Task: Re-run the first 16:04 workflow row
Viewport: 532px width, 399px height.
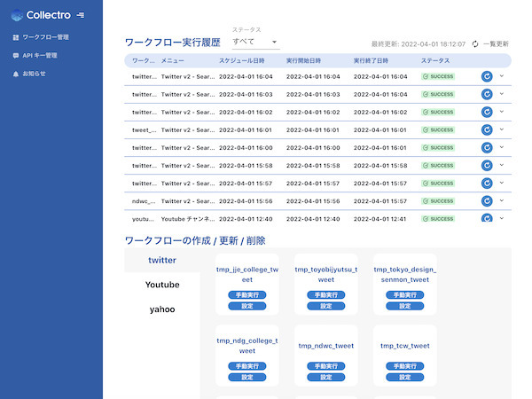Action: [x=487, y=76]
